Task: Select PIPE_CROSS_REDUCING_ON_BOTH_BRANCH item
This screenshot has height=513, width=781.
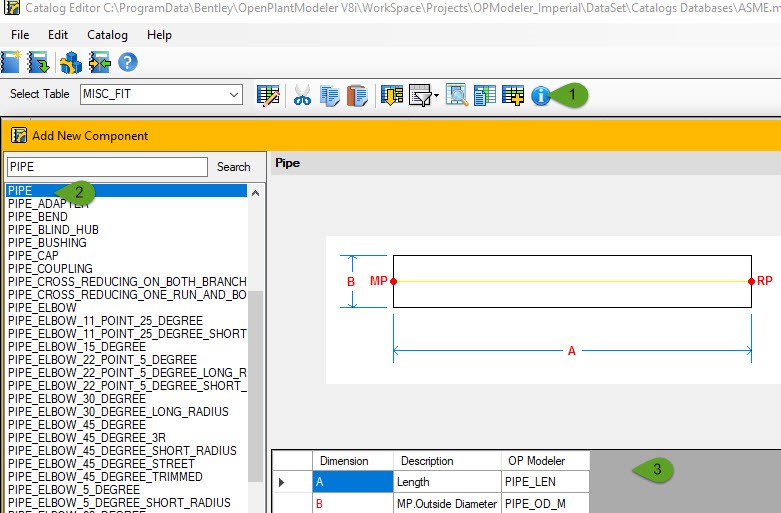Action: pyautogui.click(x=127, y=281)
